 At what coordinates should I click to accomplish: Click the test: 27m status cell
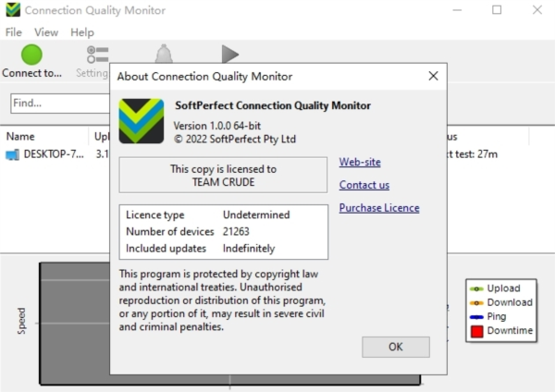pos(473,154)
